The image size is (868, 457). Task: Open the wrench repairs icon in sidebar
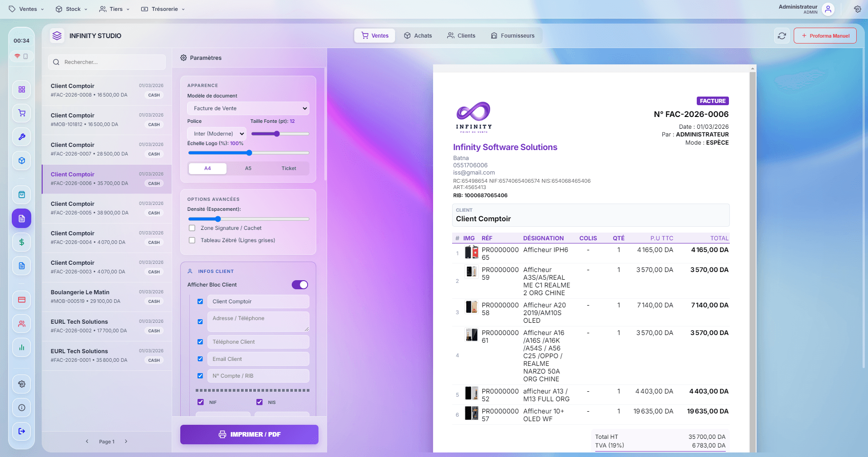[x=21, y=137]
